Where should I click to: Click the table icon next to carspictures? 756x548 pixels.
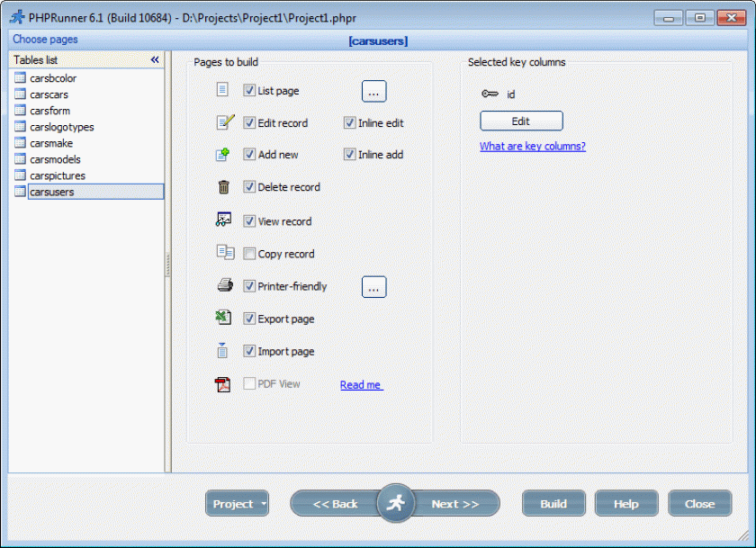[20, 175]
